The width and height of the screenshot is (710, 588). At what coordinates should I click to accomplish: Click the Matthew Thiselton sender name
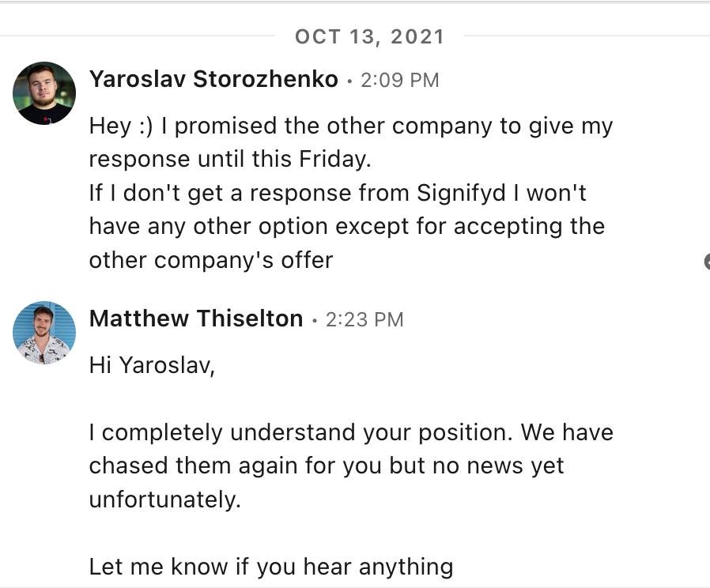[196, 318]
